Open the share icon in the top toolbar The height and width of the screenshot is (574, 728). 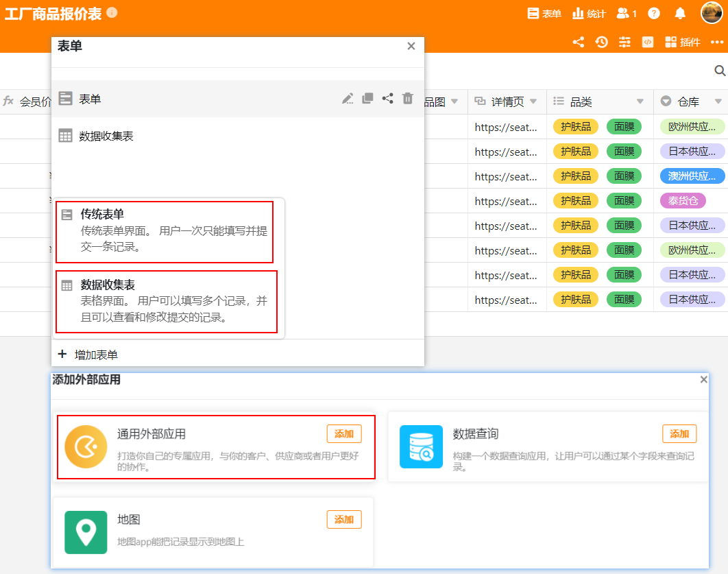point(578,42)
